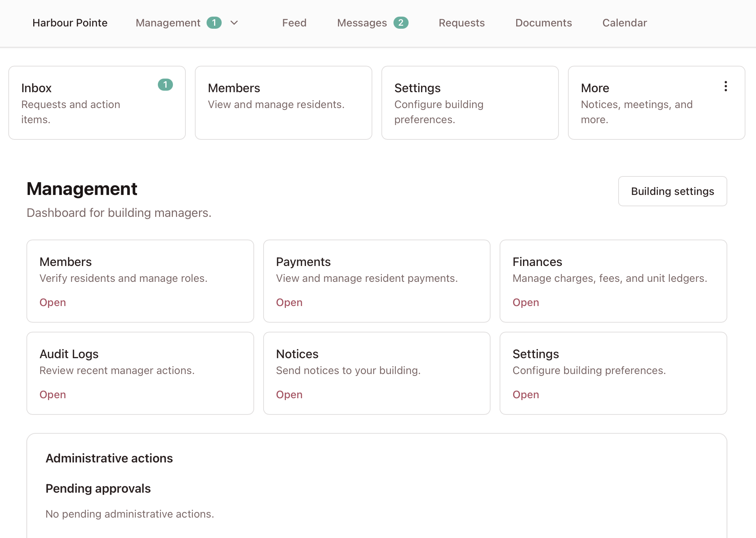The image size is (756, 538).
Task: Open Payments to manage resident payments
Action: point(289,302)
